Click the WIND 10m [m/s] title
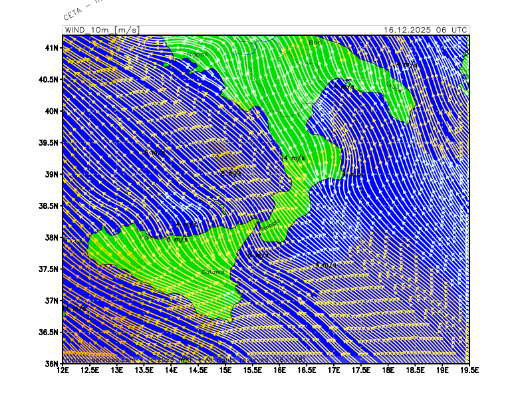This screenshot has height=399, width=532. (101, 30)
